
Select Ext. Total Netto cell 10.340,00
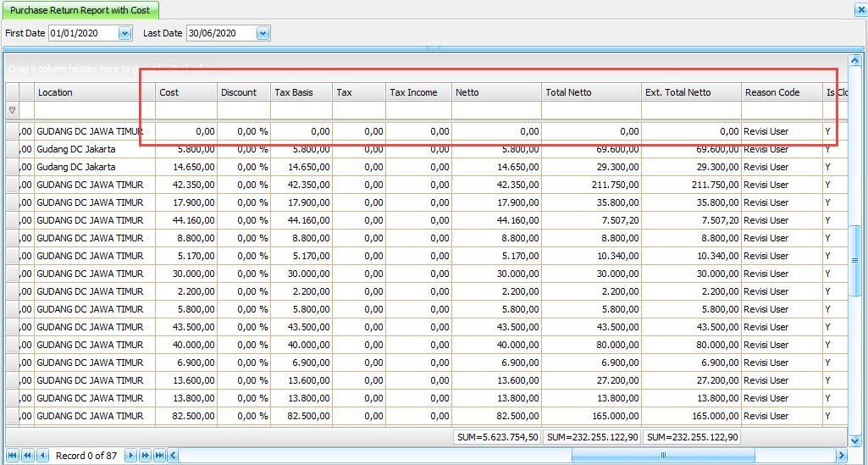[x=691, y=256]
